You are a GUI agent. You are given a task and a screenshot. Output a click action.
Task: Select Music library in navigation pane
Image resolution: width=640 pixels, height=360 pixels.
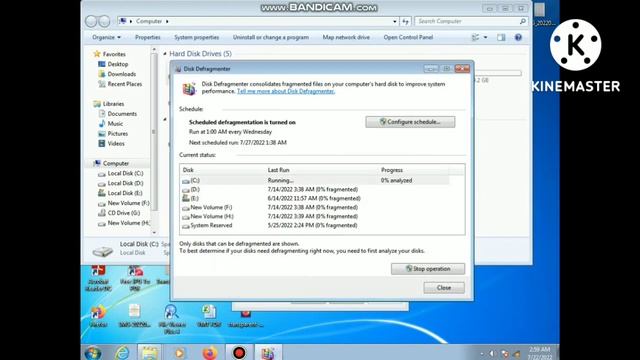point(115,123)
